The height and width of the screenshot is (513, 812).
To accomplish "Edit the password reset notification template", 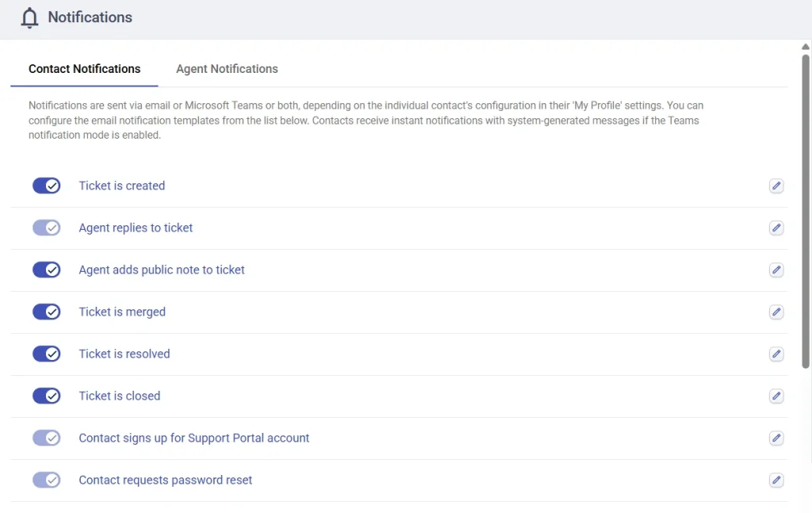I will click(776, 480).
